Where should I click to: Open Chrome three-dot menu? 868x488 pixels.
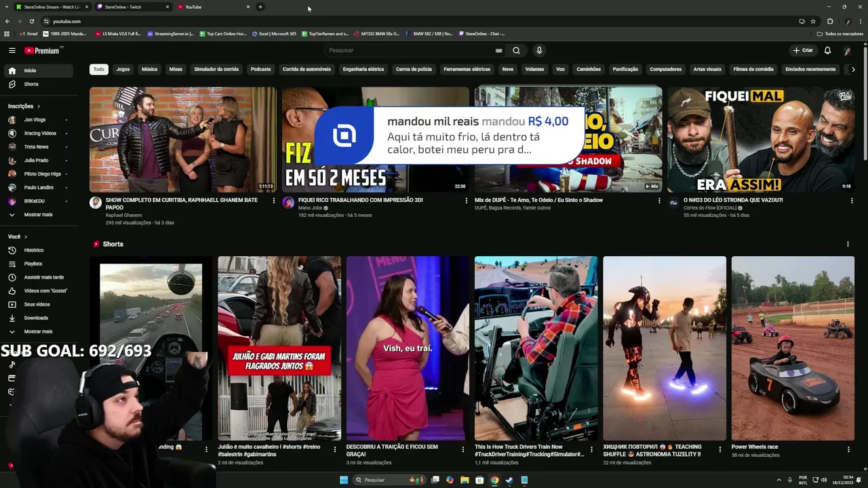coord(860,22)
